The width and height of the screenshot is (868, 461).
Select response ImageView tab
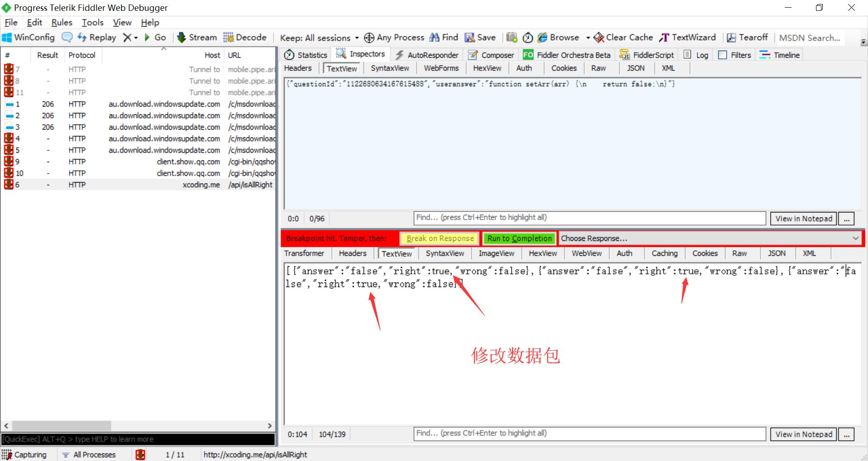click(x=496, y=254)
